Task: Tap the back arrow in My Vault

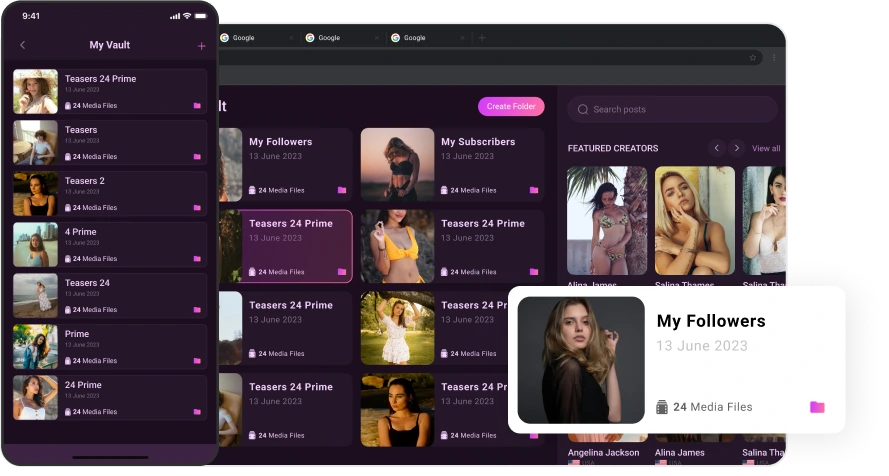Action: [x=23, y=45]
